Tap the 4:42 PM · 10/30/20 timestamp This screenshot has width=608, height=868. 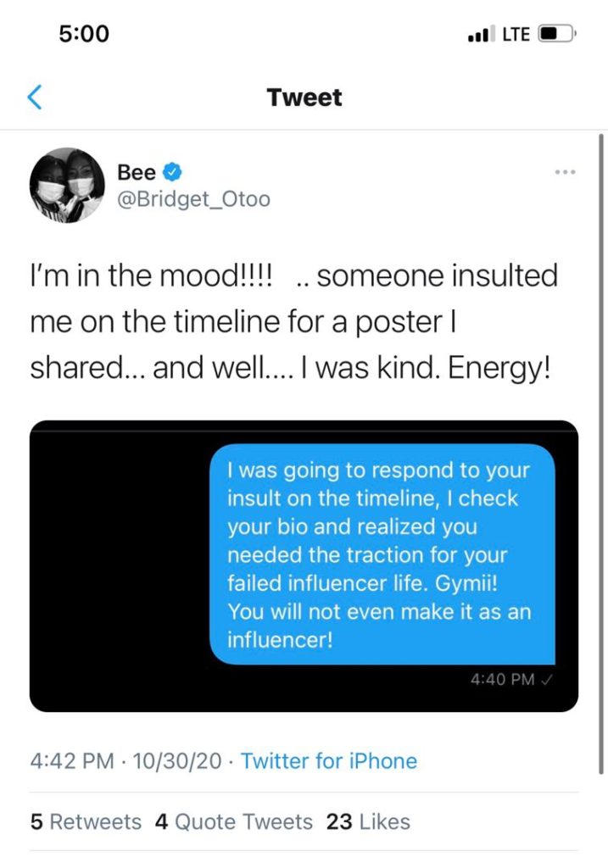[x=126, y=761]
